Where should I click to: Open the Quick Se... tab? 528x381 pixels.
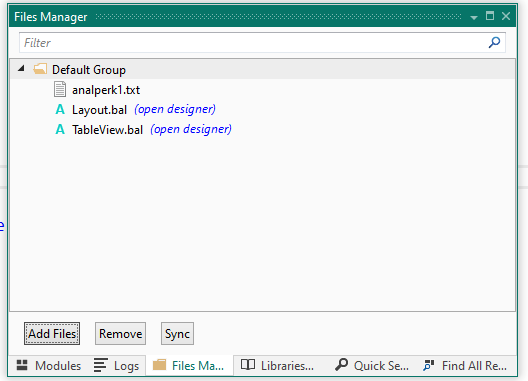point(372,366)
